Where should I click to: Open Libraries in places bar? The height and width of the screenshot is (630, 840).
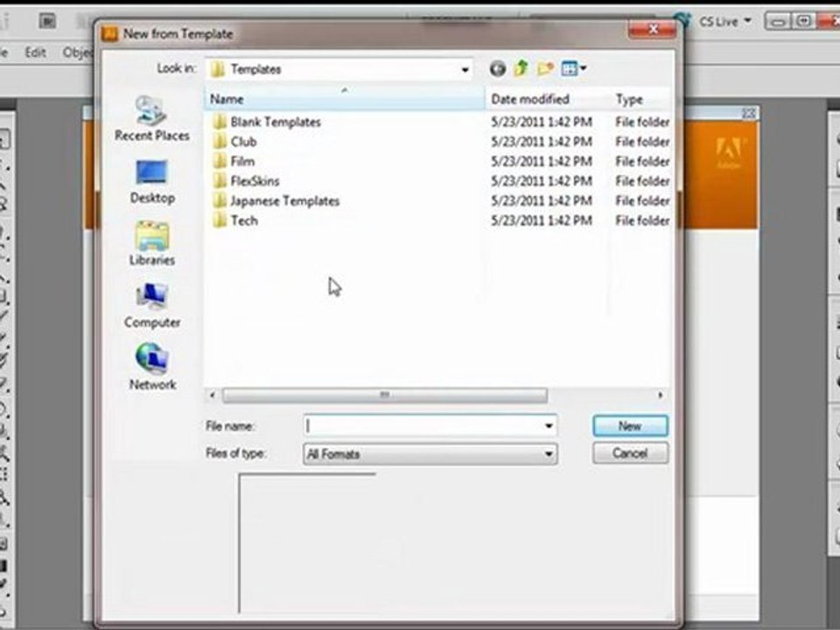click(x=152, y=244)
